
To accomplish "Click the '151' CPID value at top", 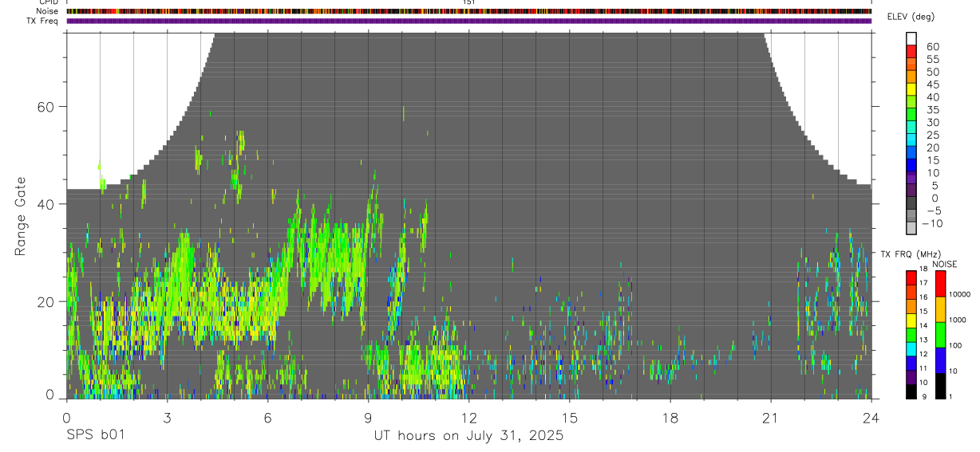I will [469, 2].
